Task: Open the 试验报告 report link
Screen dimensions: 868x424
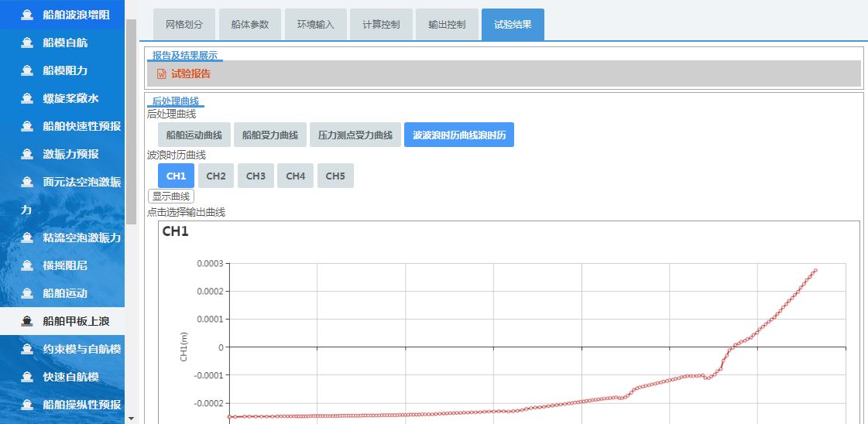Action: tap(190, 74)
